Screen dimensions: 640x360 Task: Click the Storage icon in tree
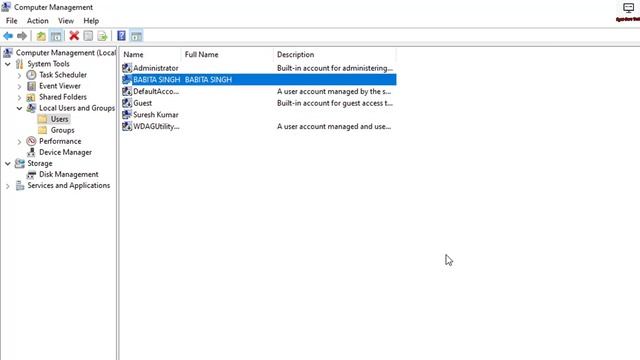click(x=19, y=163)
